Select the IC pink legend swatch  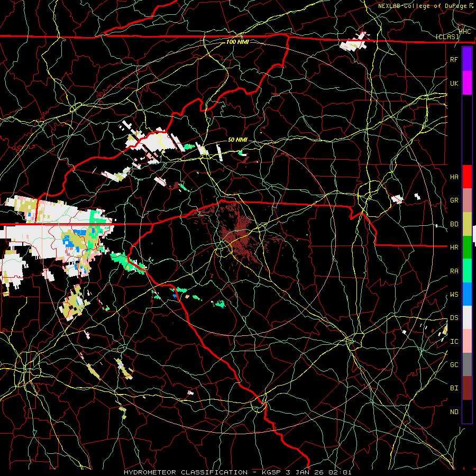click(467, 341)
